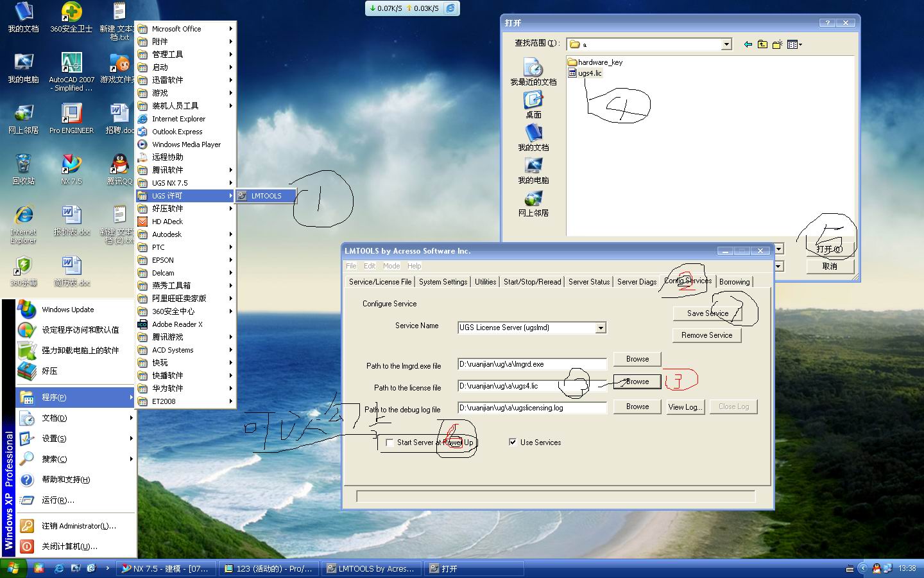Click the Save Service button
The width and height of the screenshot is (924, 578).
(707, 313)
